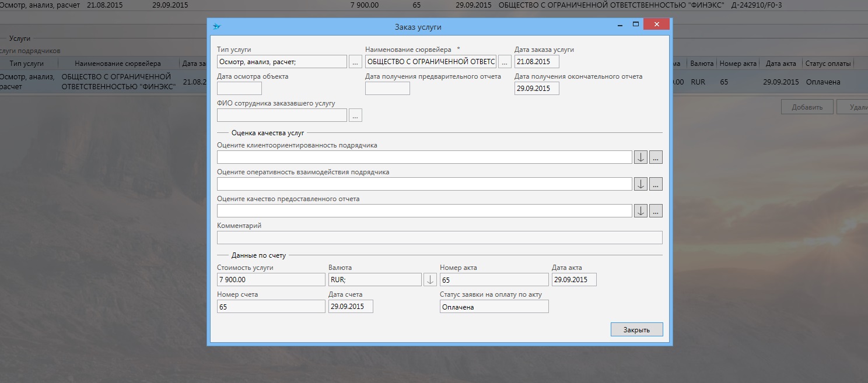Open browse button next to Тип услуги
This screenshot has height=383, width=868.
pyautogui.click(x=355, y=61)
